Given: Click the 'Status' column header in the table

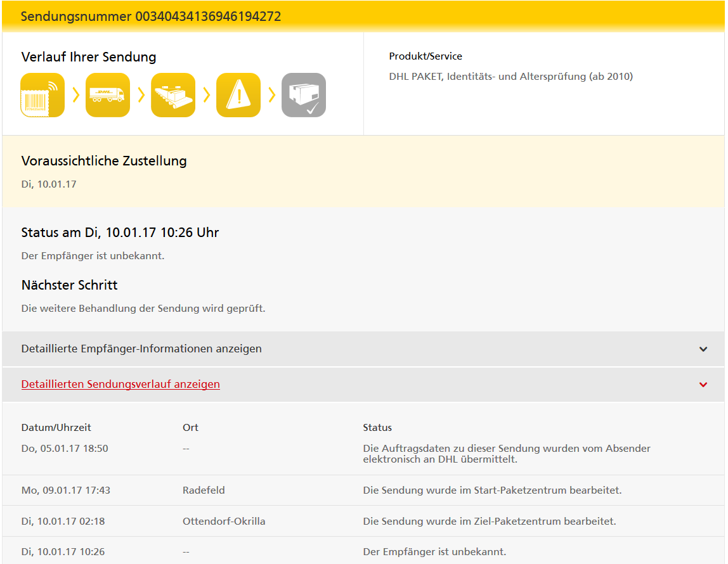Looking at the screenshot, I should click(x=377, y=427).
